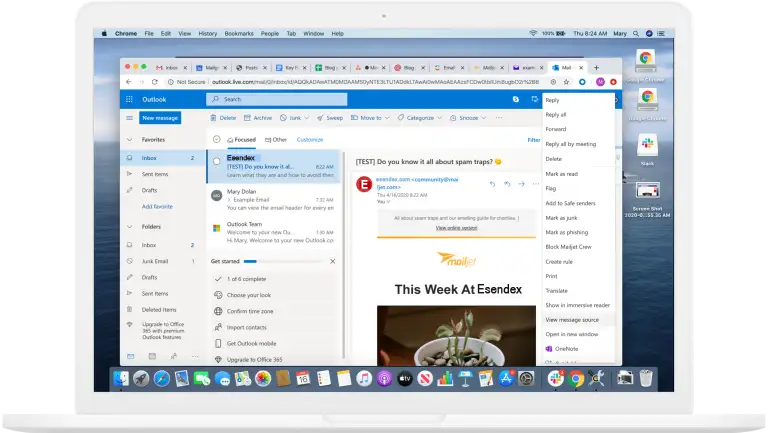This screenshot has height=433, width=768.
Task: Open Deleted Items folder
Action: click(159, 310)
